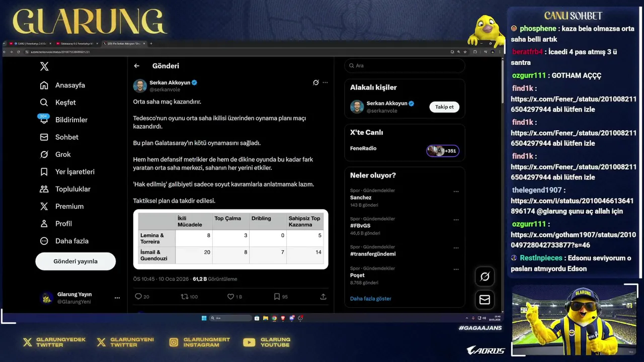Click Takip et follow button
Viewport: 644px width, 362px height.
click(x=444, y=107)
